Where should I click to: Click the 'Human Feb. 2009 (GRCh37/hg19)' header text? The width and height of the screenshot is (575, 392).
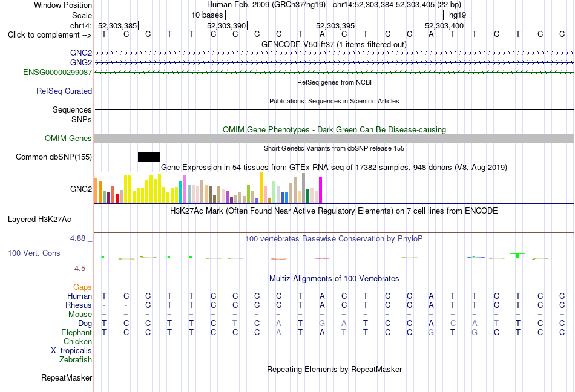coord(266,5)
